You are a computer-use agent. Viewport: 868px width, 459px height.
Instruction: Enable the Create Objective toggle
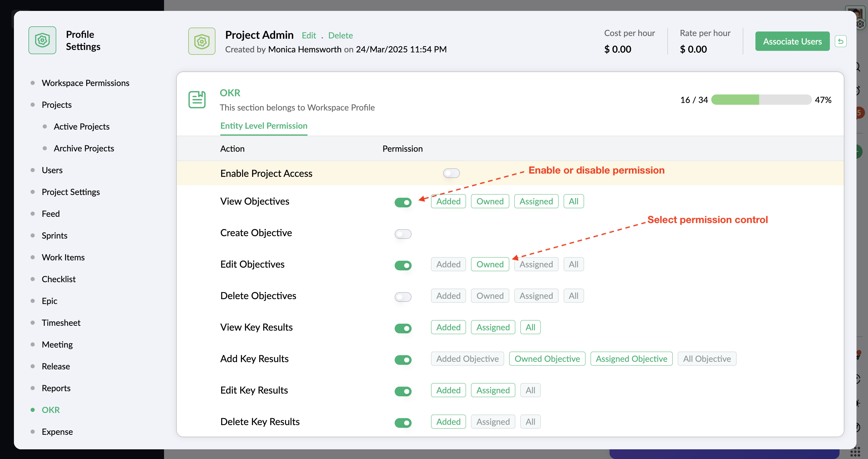coord(403,233)
